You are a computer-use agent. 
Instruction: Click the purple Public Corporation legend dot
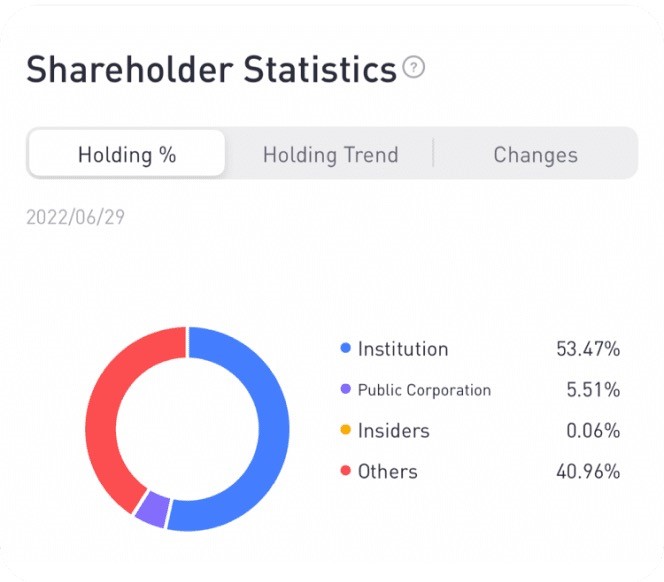pyautogui.click(x=346, y=390)
